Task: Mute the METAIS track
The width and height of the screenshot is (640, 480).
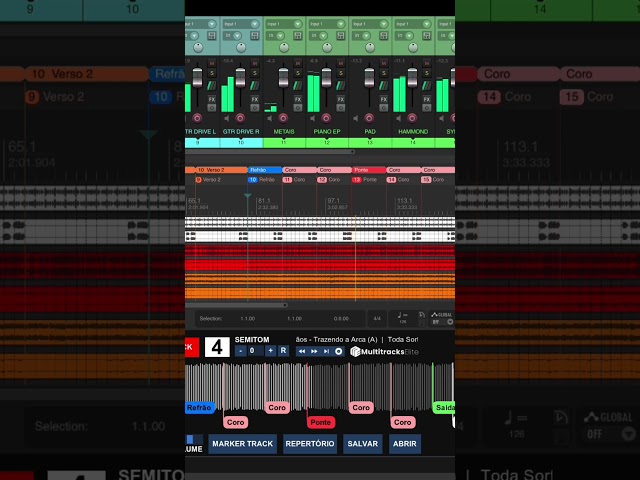Action: click(298, 63)
